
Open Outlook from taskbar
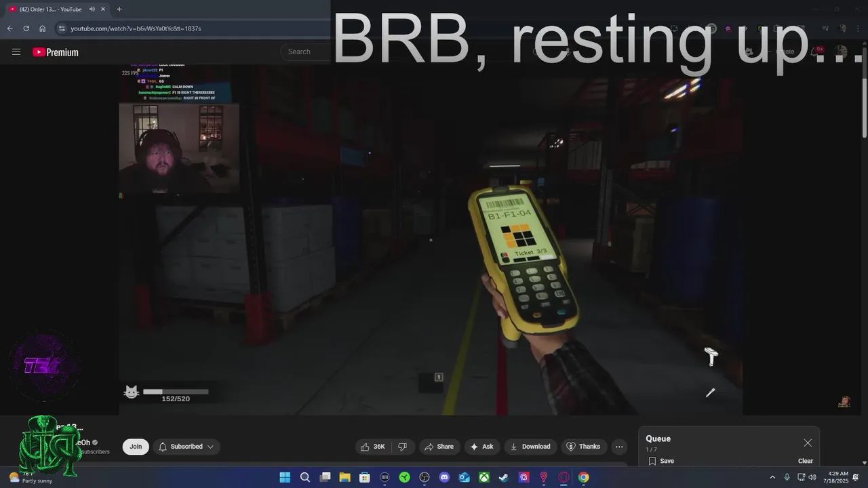464,477
